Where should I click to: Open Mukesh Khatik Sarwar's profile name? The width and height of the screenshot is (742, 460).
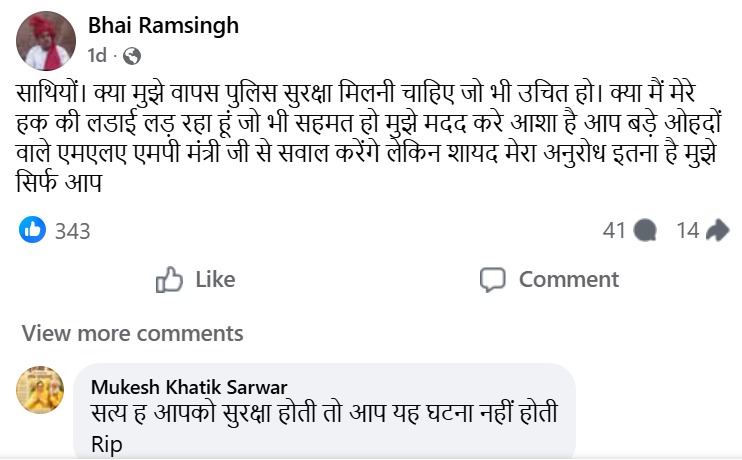(189, 387)
